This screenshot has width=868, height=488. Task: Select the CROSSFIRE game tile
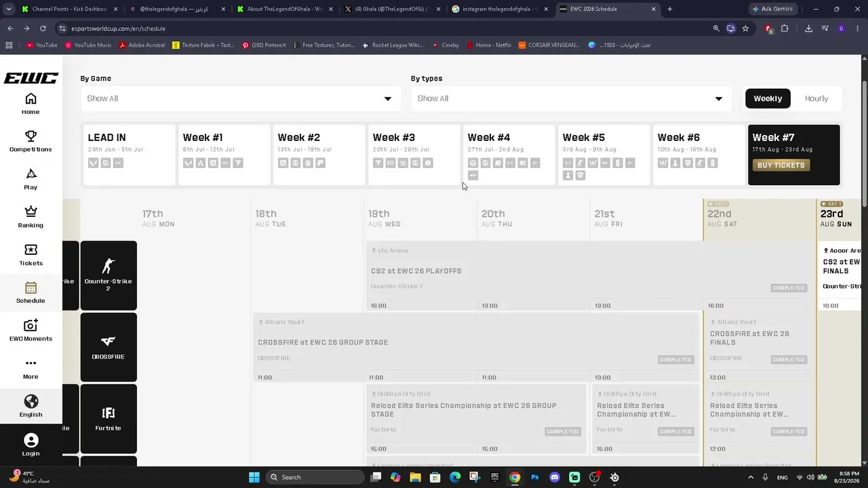coord(108,347)
